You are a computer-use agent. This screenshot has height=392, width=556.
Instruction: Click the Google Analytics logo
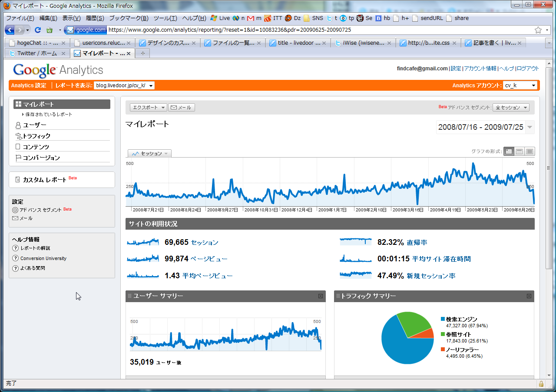click(58, 70)
